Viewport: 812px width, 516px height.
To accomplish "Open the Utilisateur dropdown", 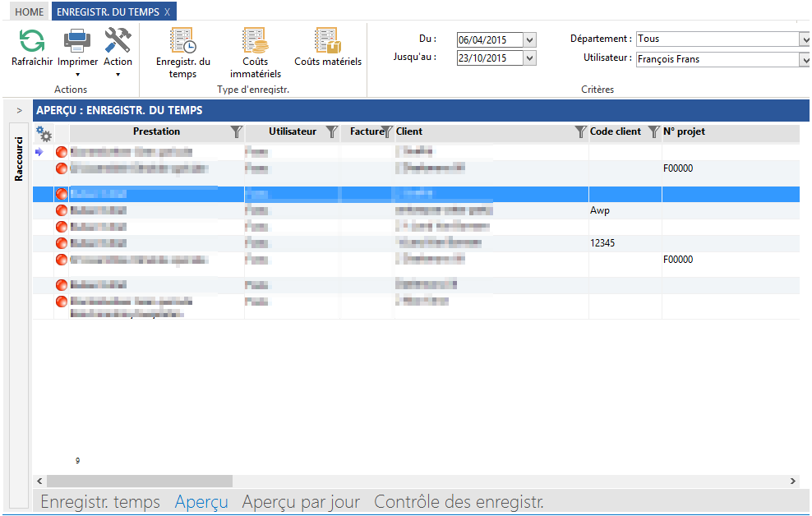I will click(x=805, y=59).
